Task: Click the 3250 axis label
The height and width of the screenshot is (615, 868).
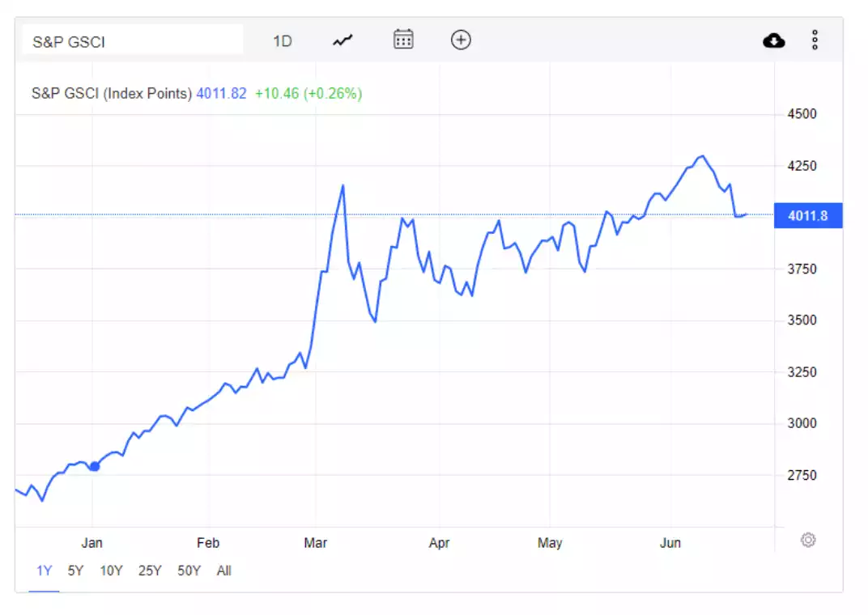Action: [x=802, y=372]
